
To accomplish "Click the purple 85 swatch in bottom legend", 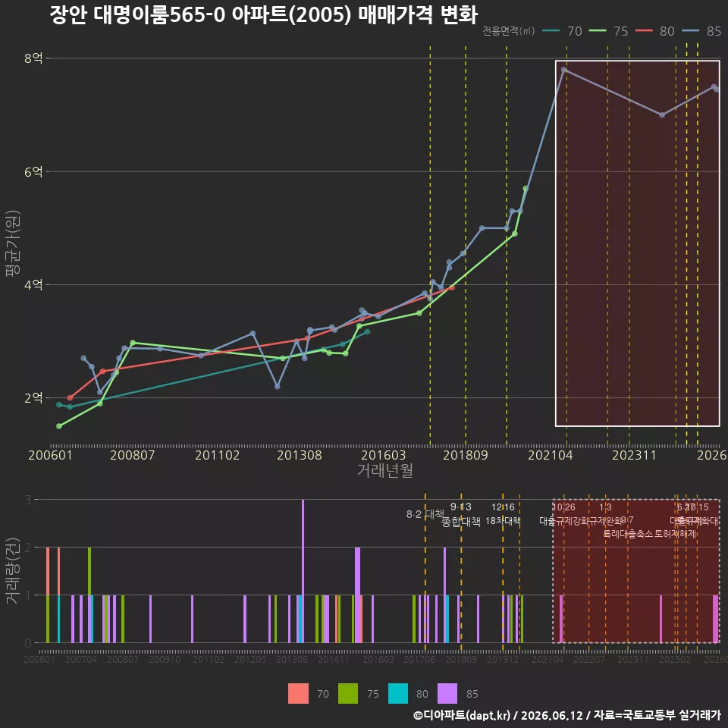I will [447, 694].
